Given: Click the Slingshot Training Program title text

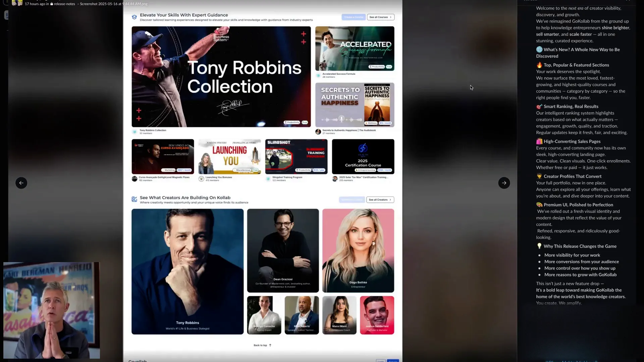Looking at the screenshot, I should (x=287, y=177).
